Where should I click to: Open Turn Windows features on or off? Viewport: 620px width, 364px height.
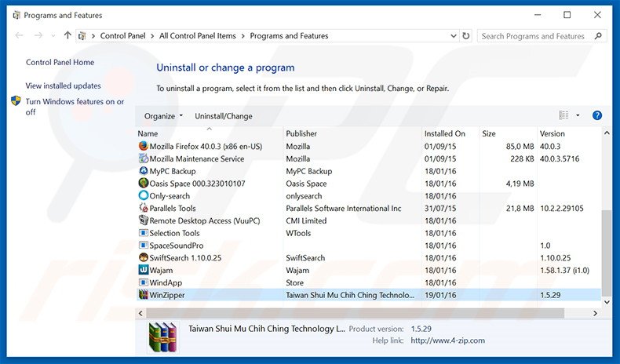[75, 107]
